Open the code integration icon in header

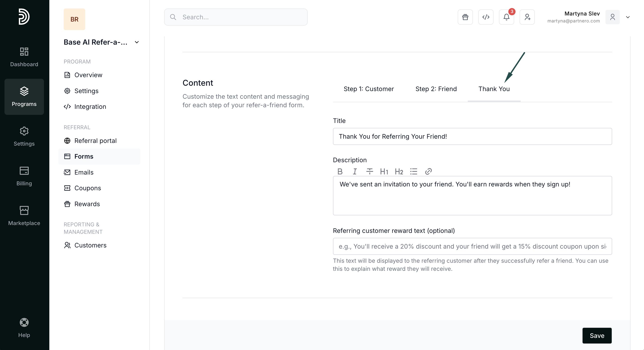tap(485, 17)
